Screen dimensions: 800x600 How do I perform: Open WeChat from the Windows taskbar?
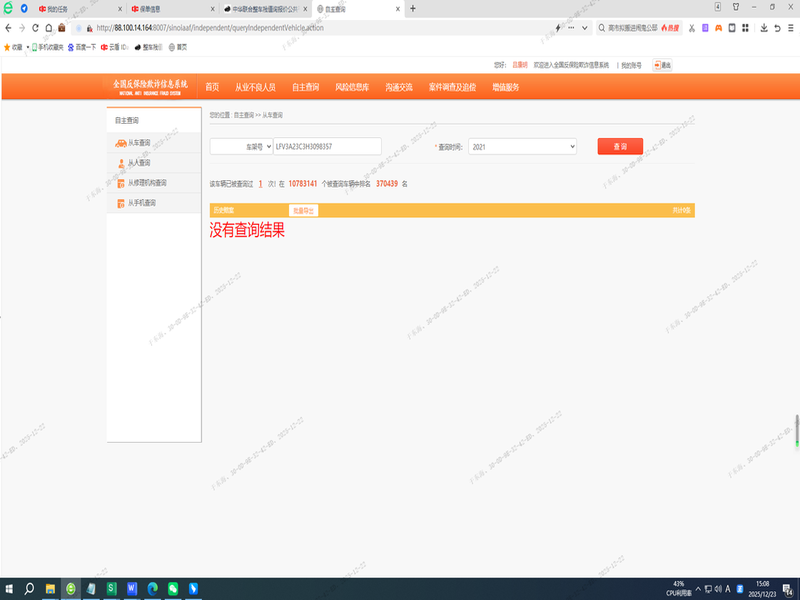[173, 588]
